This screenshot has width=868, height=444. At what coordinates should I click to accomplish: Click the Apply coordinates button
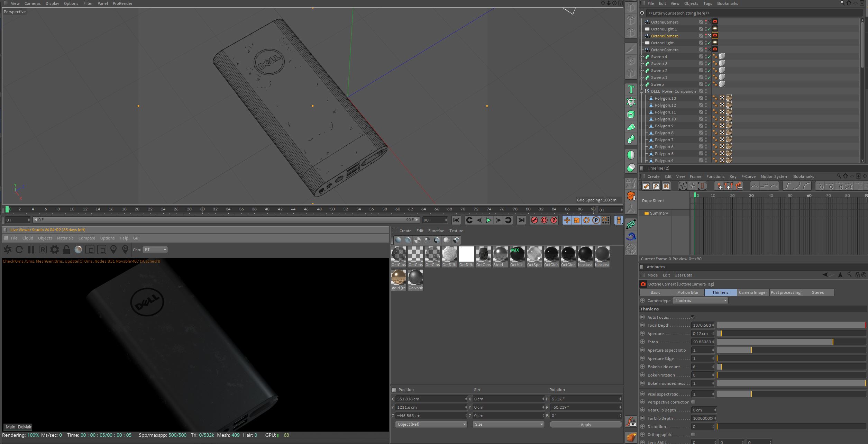coord(586,425)
